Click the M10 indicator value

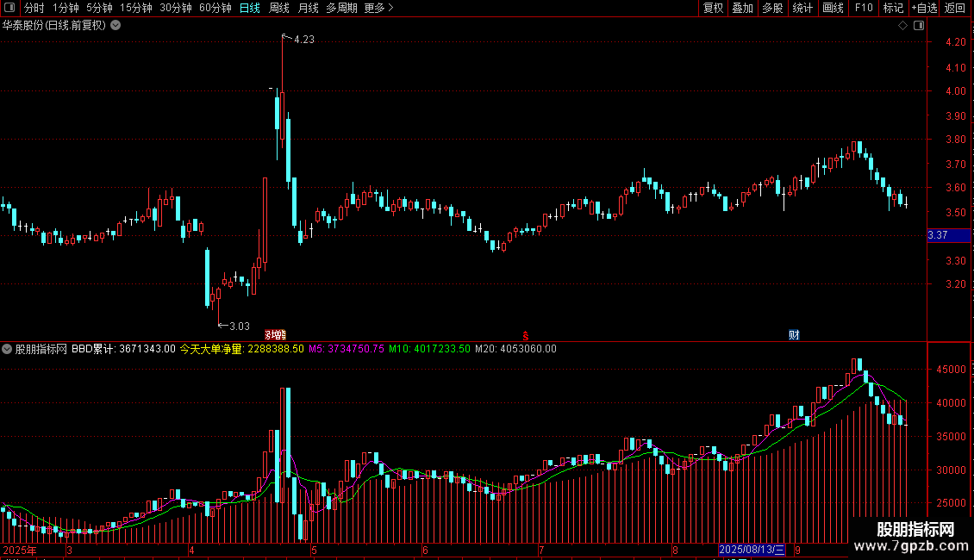pos(429,349)
